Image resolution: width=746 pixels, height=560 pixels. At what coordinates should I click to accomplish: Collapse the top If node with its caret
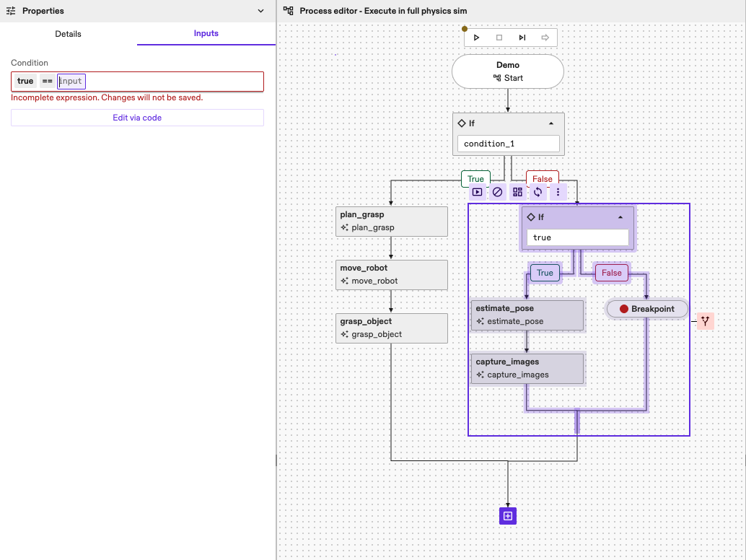pos(551,123)
